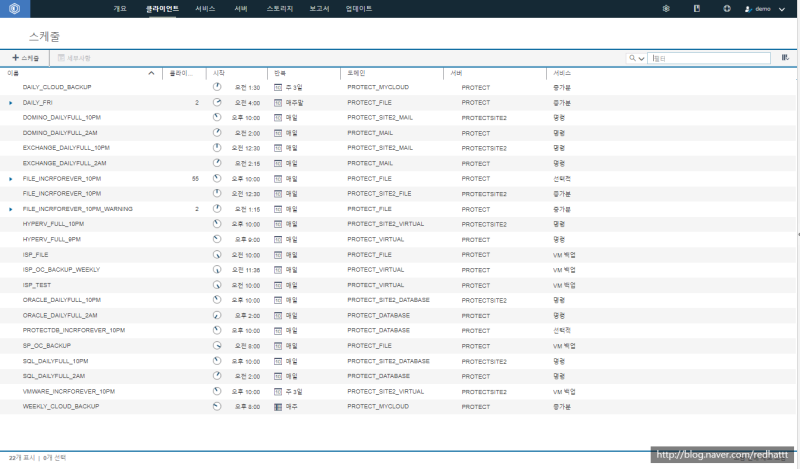Focus the filter input field
This screenshot has height=469, width=800.
click(x=709, y=58)
